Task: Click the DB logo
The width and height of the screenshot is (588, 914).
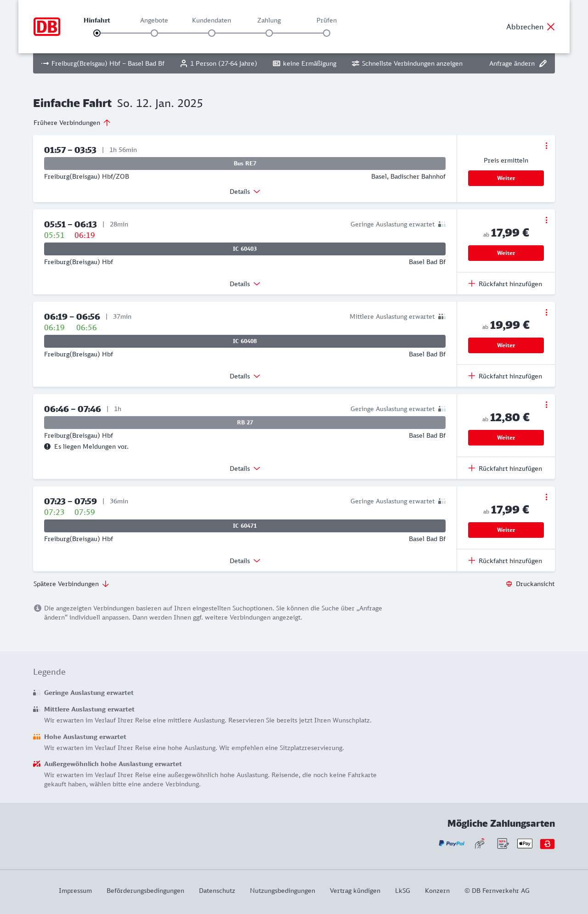Action: pos(47,27)
